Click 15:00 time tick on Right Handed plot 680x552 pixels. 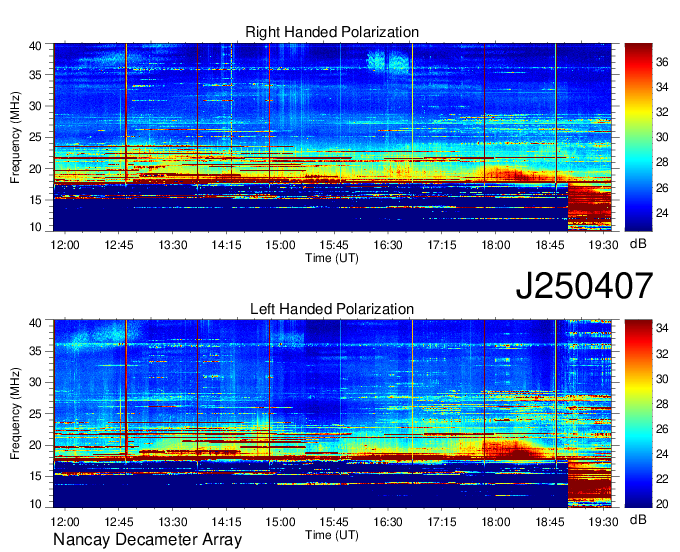pyautogui.click(x=280, y=245)
